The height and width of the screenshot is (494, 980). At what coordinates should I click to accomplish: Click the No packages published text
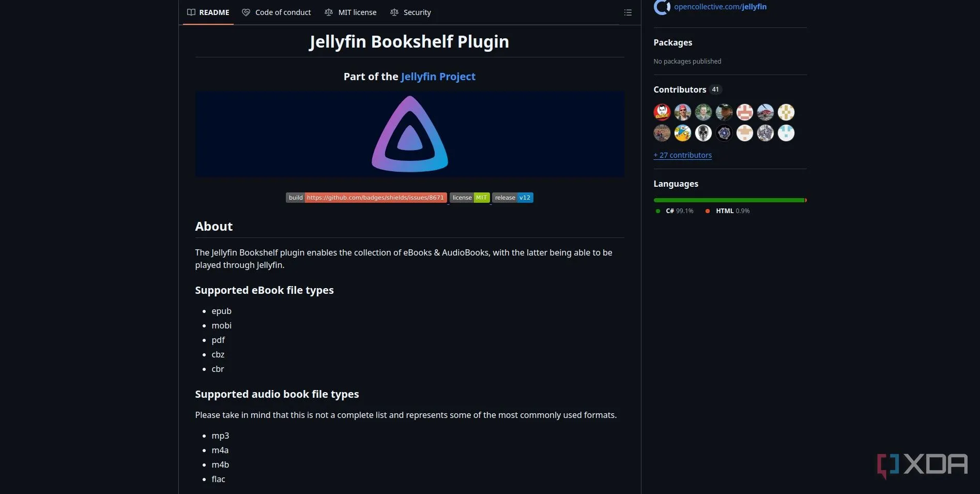coord(687,61)
